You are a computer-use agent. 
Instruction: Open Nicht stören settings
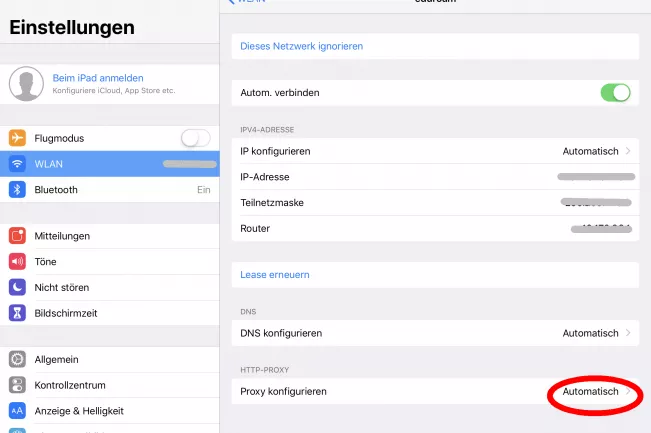(110, 287)
